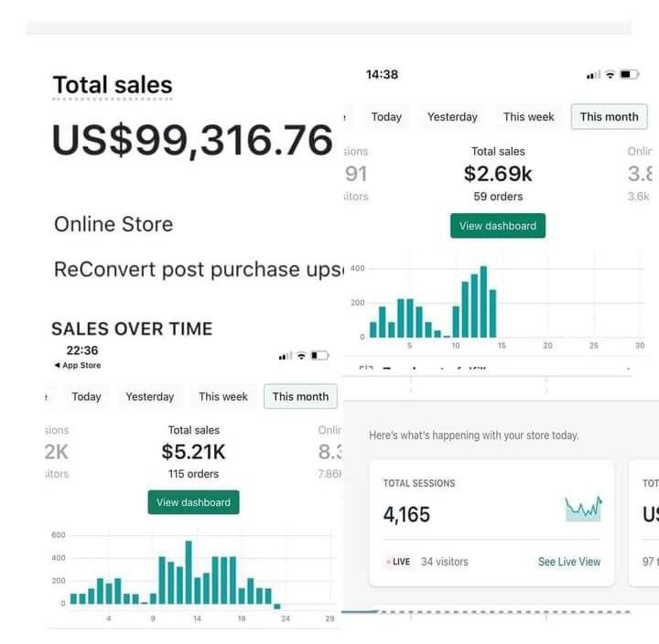This screenshot has width=659, height=644.
Task: Click the sparkline chart in Total Sessions card
Action: pos(583,508)
